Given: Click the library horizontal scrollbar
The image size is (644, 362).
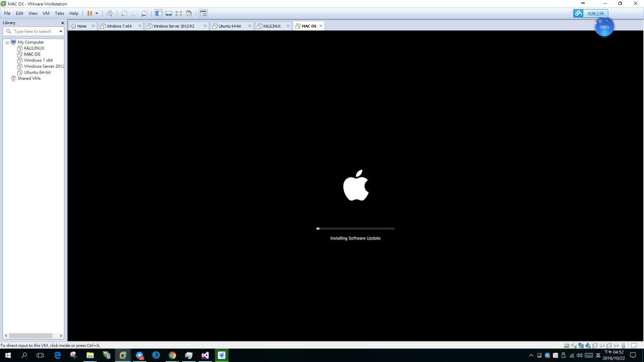Looking at the screenshot, I should pyautogui.click(x=30, y=335).
